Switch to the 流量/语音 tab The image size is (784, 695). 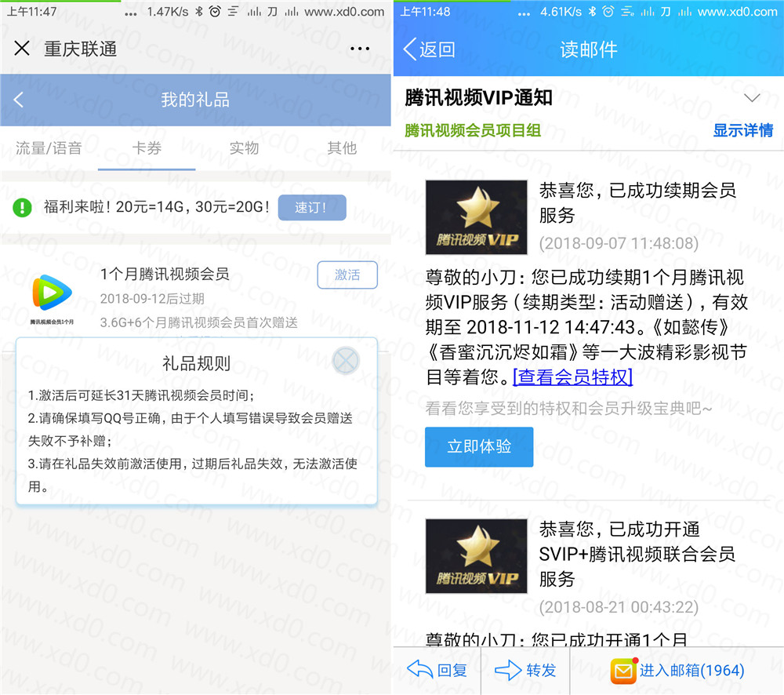tap(49, 147)
